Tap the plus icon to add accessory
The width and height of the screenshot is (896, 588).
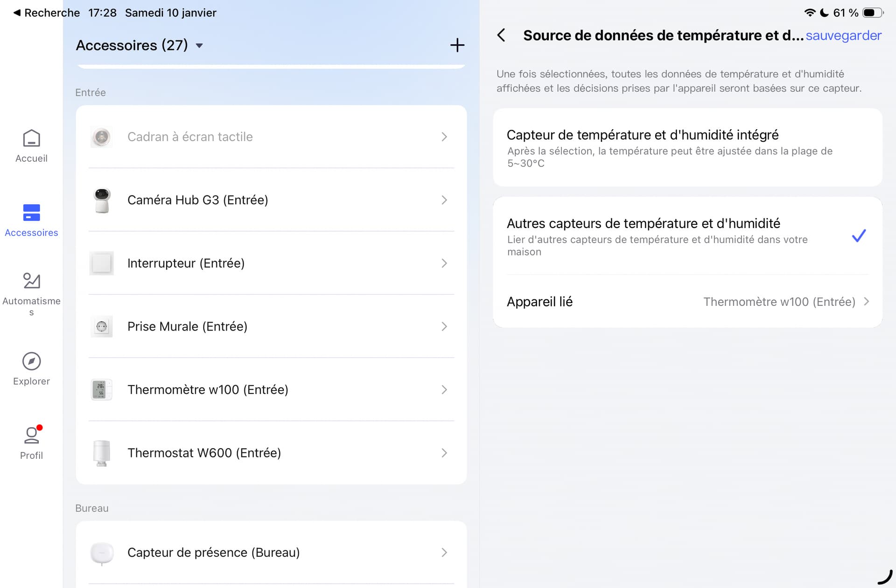click(457, 45)
